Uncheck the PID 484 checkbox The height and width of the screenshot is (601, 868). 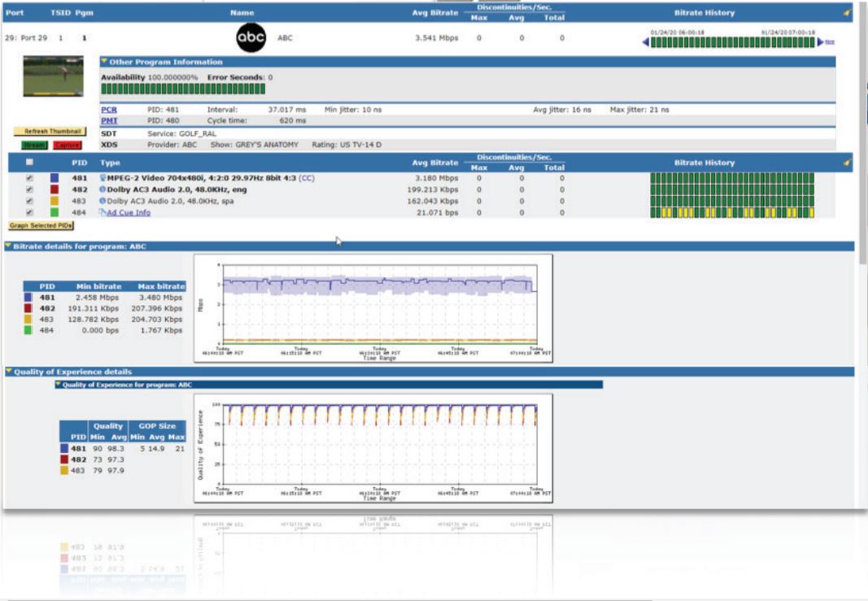point(29,212)
